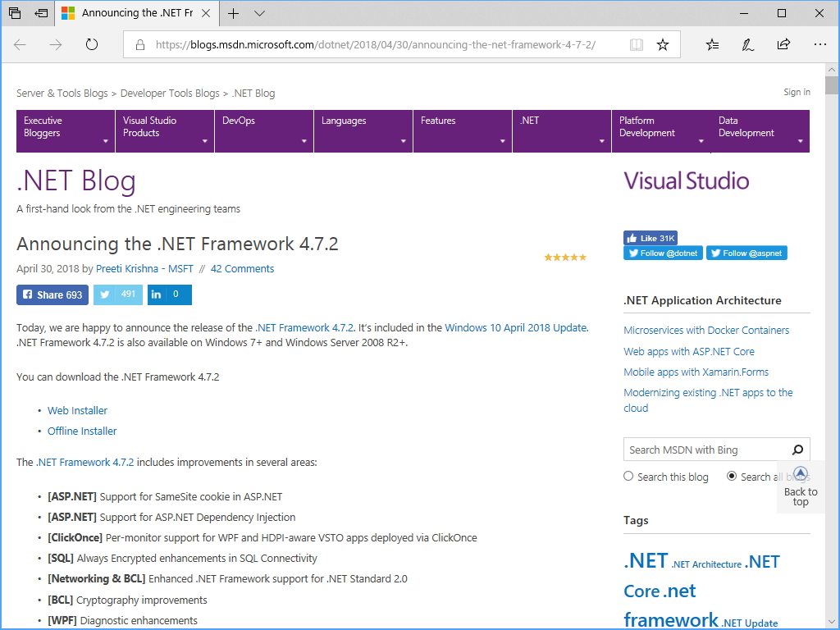Open Web Notes with the pen icon
Image resolution: width=840 pixels, height=630 pixels.
[747, 44]
